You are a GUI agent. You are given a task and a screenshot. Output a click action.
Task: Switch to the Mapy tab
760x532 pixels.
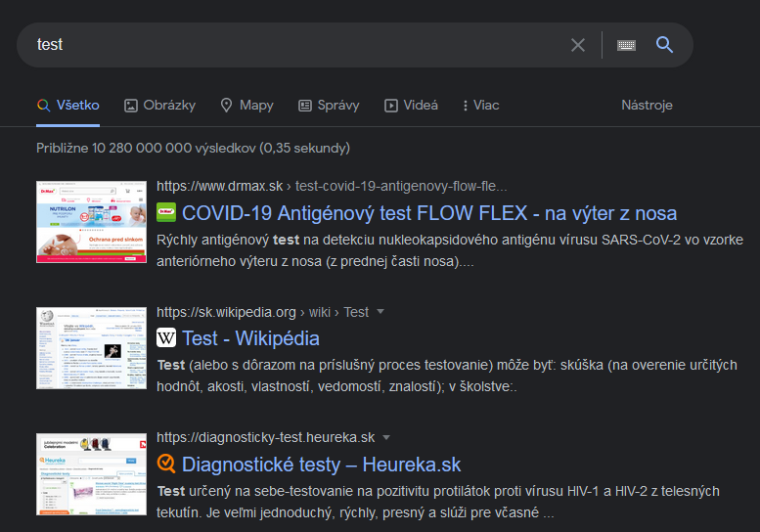coord(246,106)
